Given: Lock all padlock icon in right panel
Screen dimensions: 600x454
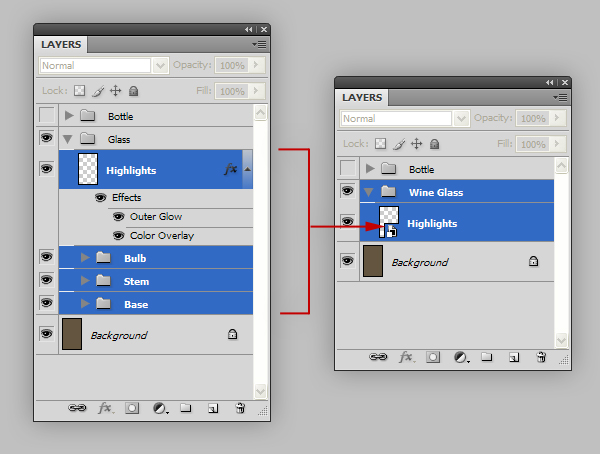Looking at the screenshot, I should click(x=434, y=144).
